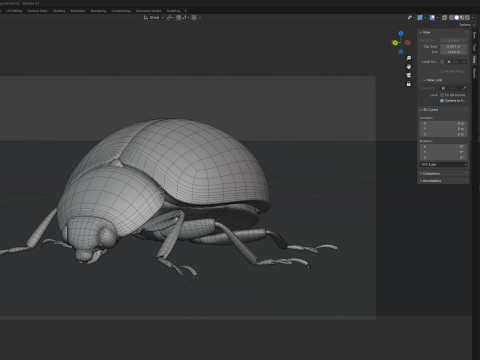This screenshot has width=480, height=360.
Task: Select the View sidebar tab
Action: point(474,60)
